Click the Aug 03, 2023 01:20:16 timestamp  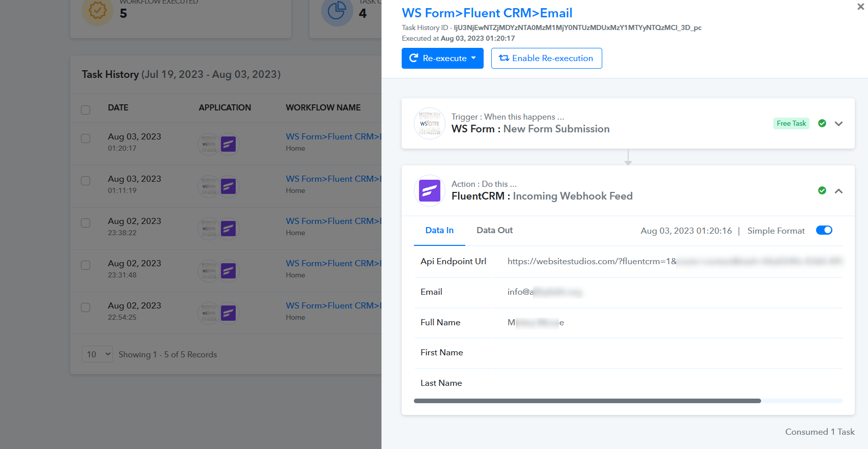(x=686, y=231)
